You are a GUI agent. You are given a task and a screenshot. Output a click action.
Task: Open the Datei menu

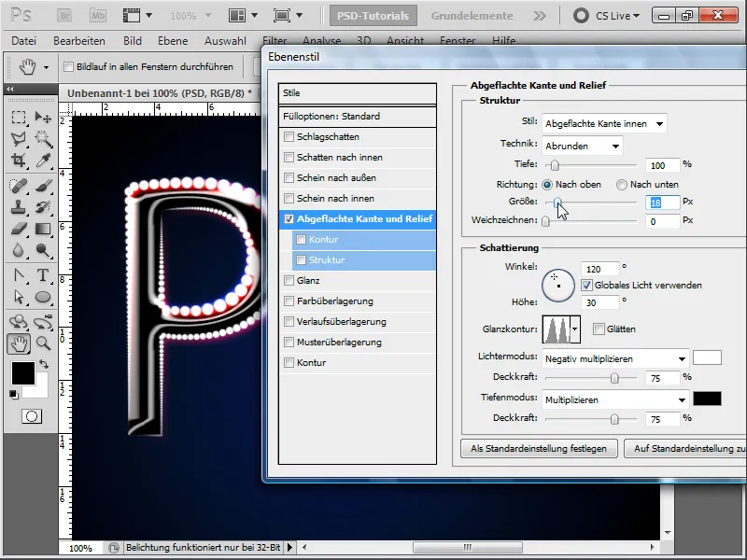tap(24, 41)
